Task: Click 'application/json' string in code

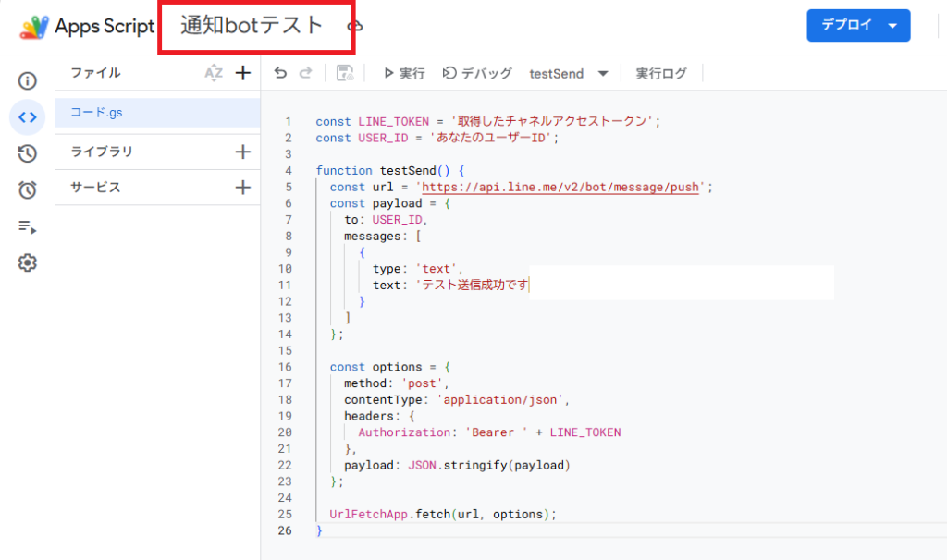Action: [x=500, y=399]
